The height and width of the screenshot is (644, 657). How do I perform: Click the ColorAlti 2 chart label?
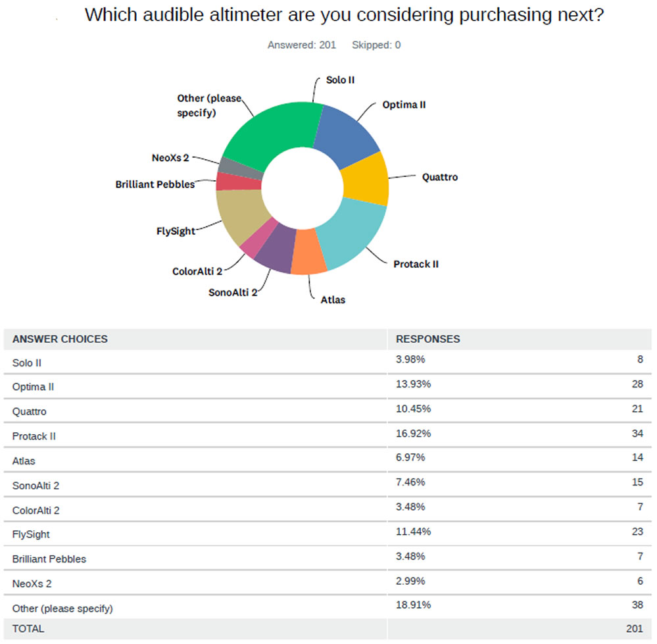[197, 272]
